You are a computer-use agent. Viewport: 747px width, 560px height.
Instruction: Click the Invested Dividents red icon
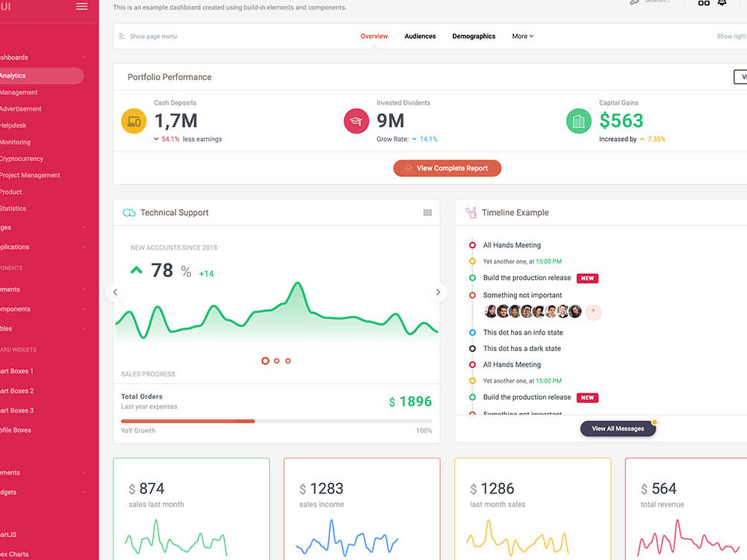(356, 121)
